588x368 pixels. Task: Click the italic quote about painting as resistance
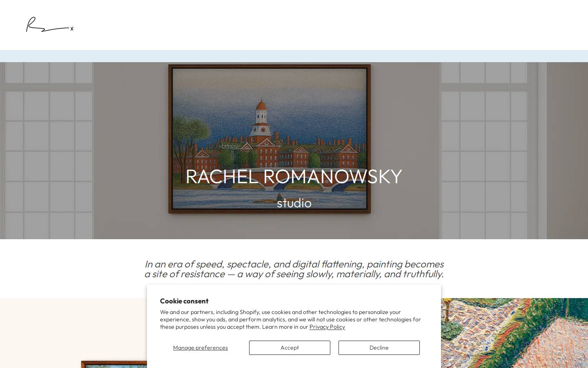pyautogui.click(x=294, y=269)
